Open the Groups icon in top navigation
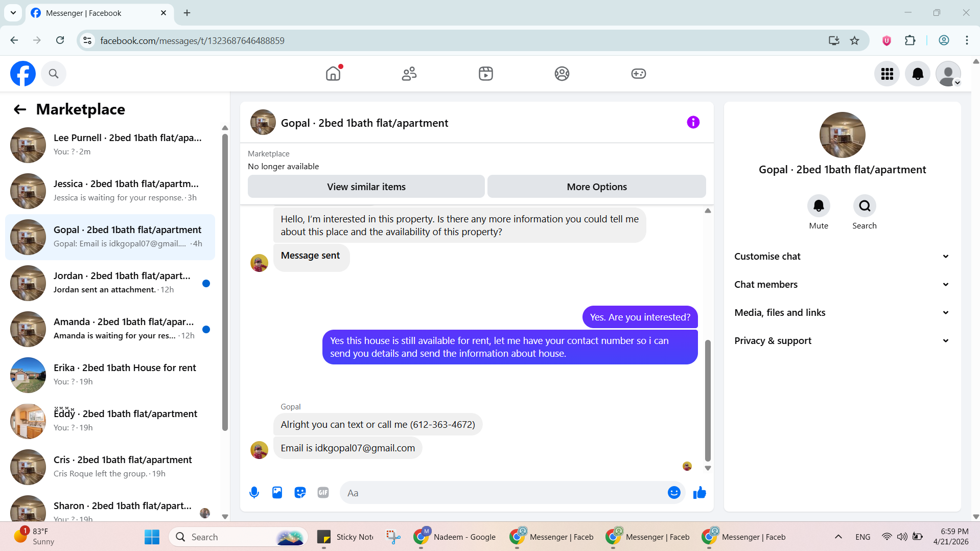The width and height of the screenshot is (980, 551). [x=562, y=74]
